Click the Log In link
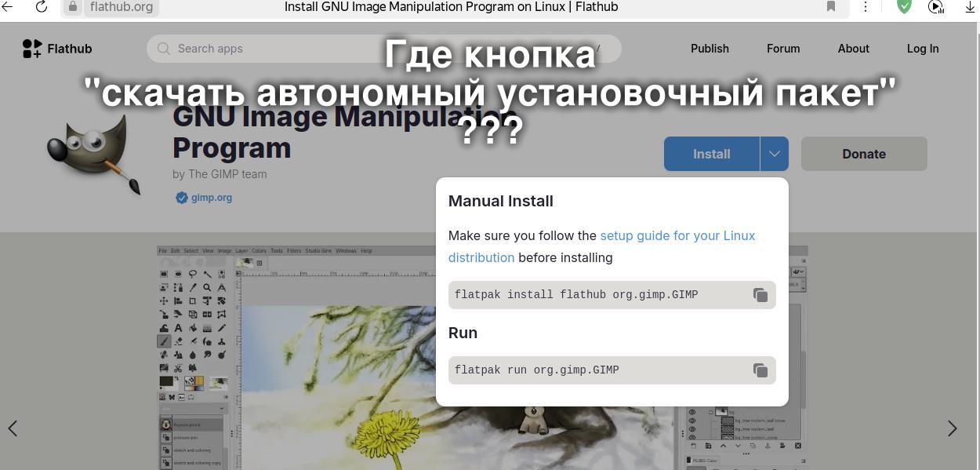The height and width of the screenshot is (470, 980). pyautogui.click(x=923, y=49)
